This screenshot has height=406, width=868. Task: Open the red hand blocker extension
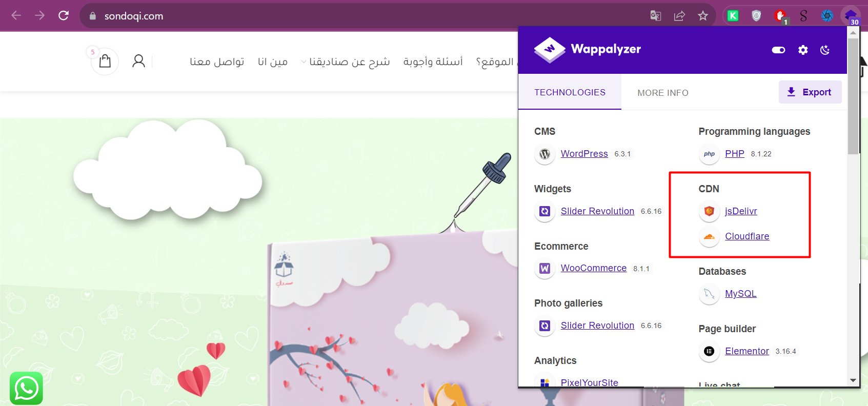(x=780, y=16)
